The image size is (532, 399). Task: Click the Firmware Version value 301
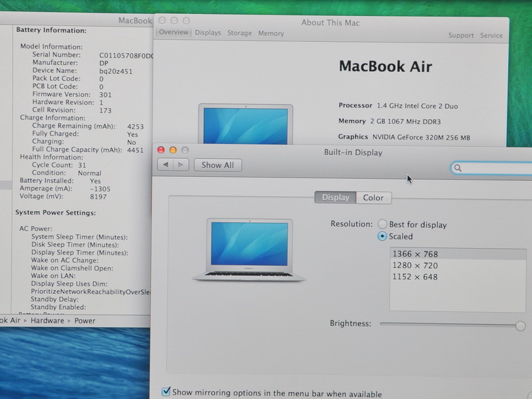(105, 94)
